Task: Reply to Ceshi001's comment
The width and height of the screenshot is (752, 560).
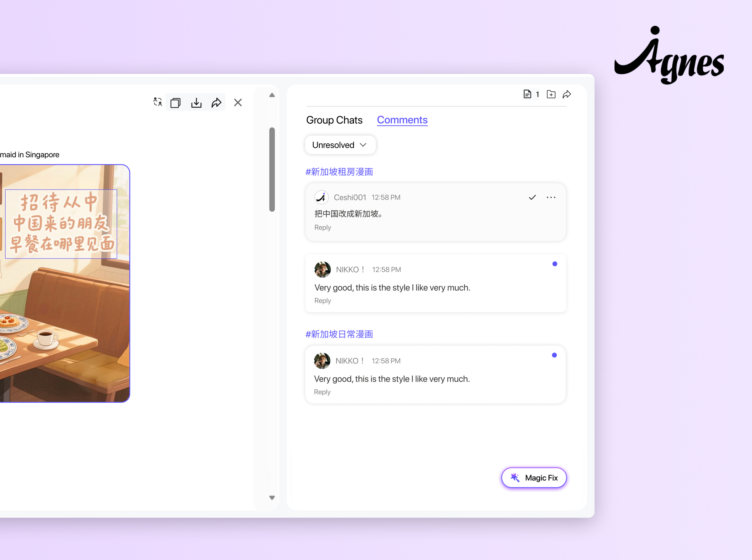Action: tap(322, 227)
